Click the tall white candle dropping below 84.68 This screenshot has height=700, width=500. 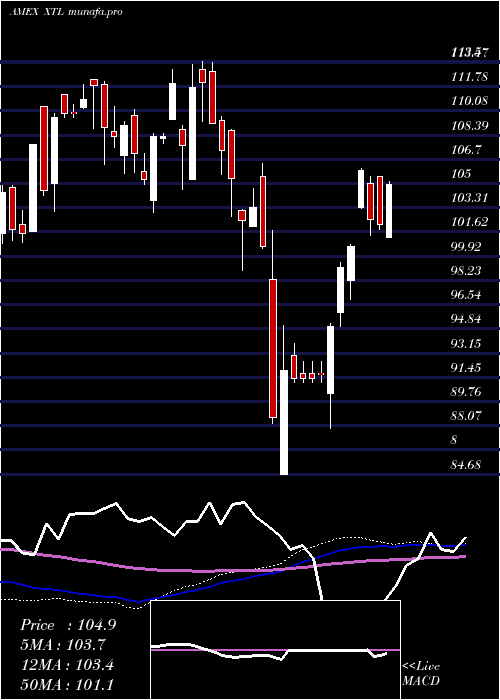tap(284, 422)
